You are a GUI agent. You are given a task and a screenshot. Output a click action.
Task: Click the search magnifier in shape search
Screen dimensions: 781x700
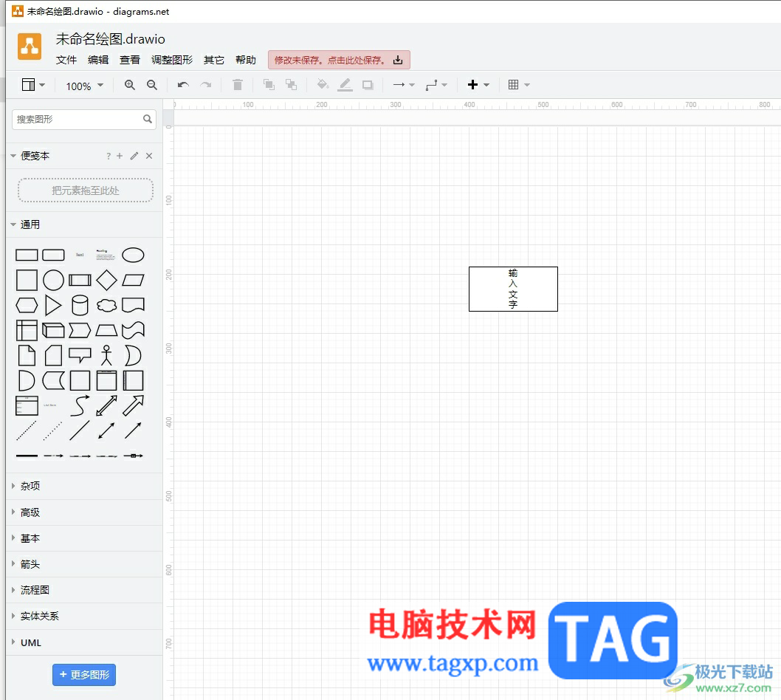pos(148,119)
